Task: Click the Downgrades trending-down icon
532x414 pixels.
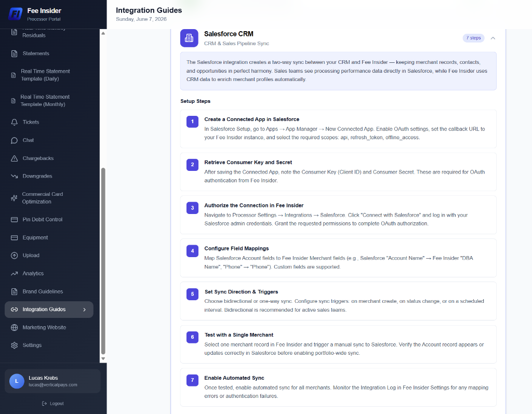Action: coord(14,176)
